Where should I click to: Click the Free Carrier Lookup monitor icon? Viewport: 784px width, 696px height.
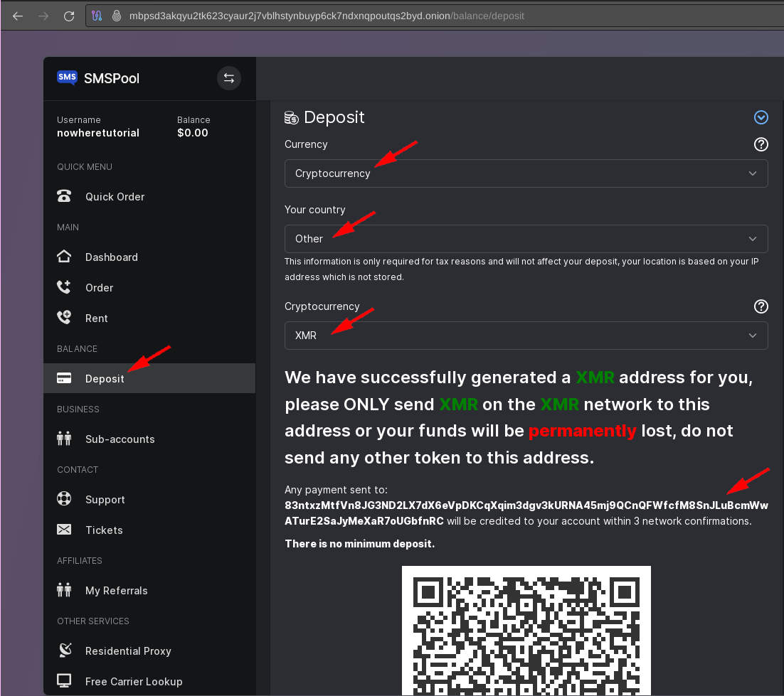(64, 681)
